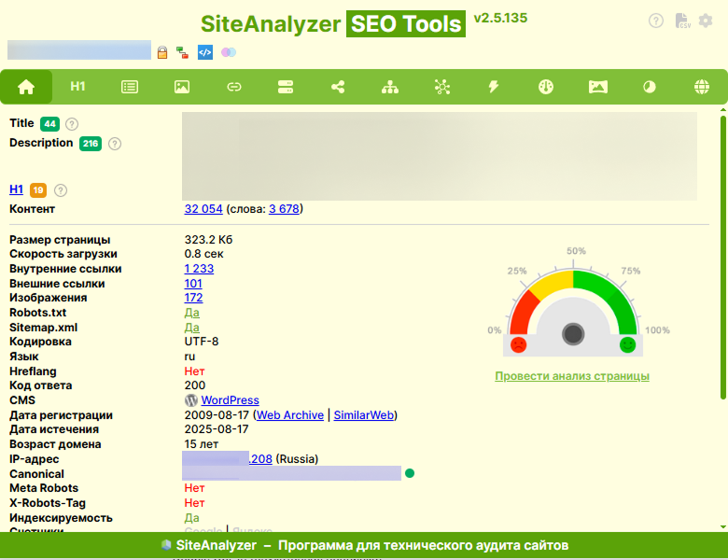The height and width of the screenshot is (560, 728).
Task: Click the '323.2 Кб' page size value
Action: (208, 240)
